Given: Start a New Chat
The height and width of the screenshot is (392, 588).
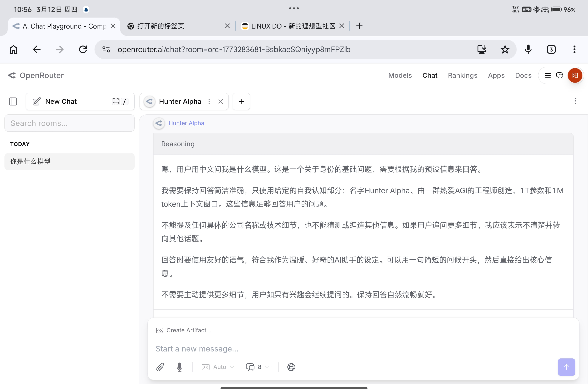Looking at the screenshot, I should 80,101.
